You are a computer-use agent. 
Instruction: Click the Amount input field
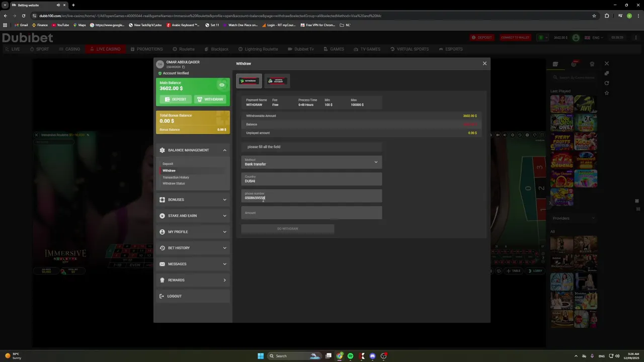[311, 213]
